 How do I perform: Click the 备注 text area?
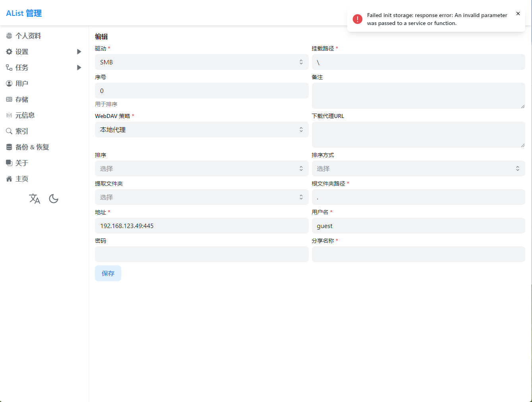(x=418, y=96)
